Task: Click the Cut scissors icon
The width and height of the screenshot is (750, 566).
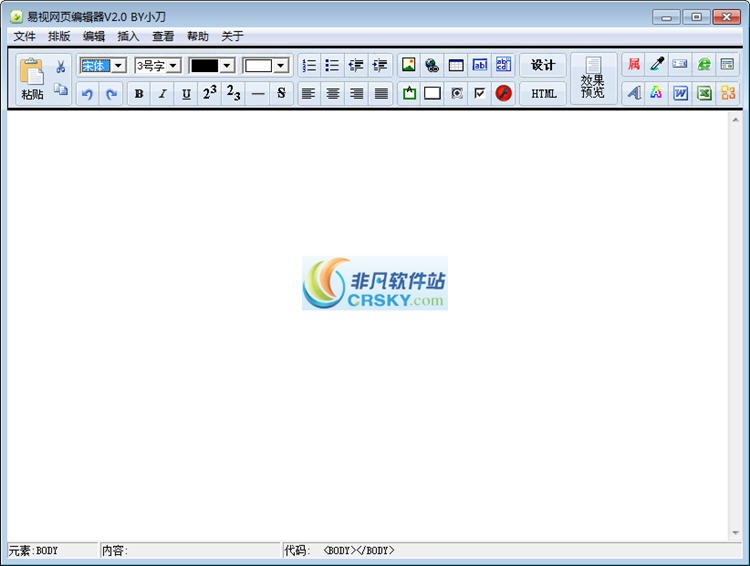Action: point(60,67)
